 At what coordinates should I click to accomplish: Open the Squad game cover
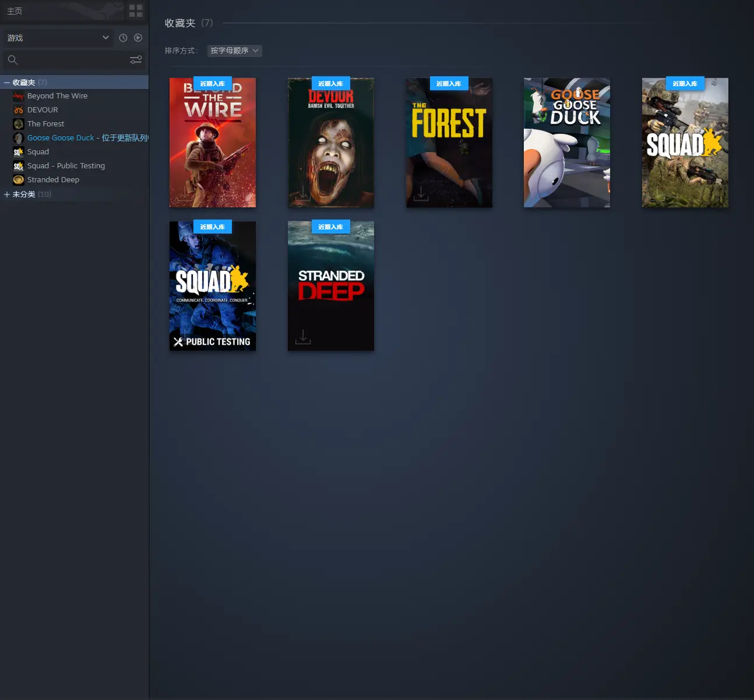(685, 143)
